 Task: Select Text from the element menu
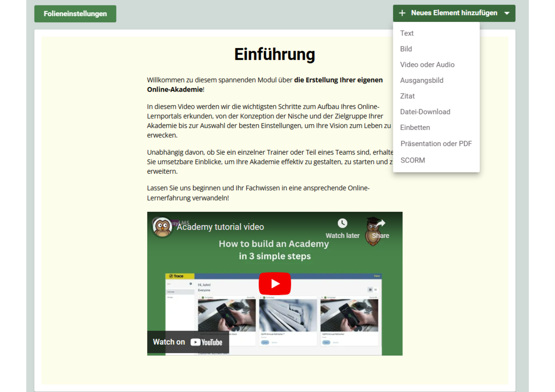click(407, 33)
